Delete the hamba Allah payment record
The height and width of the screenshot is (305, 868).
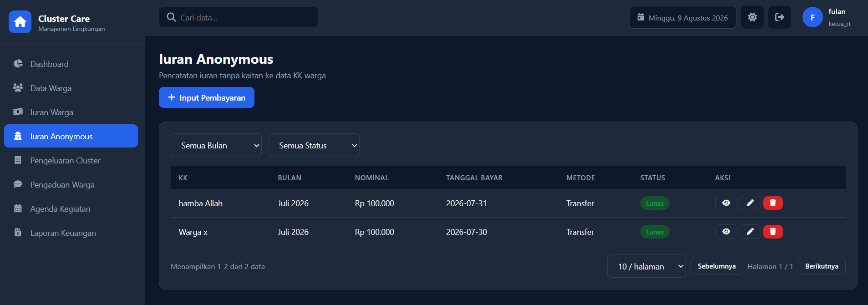pos(773,203)
